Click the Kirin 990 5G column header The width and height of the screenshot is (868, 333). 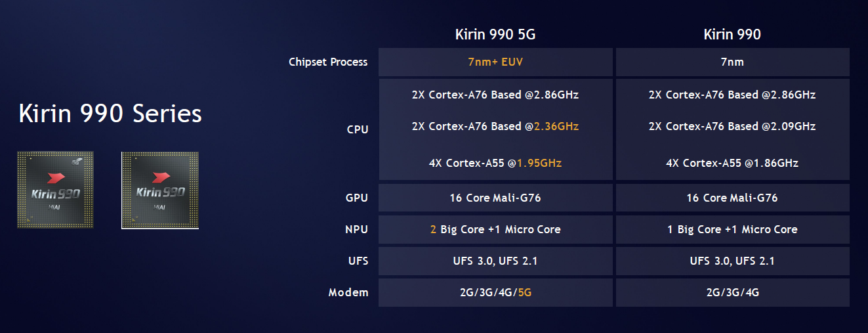tap(495, 34)
